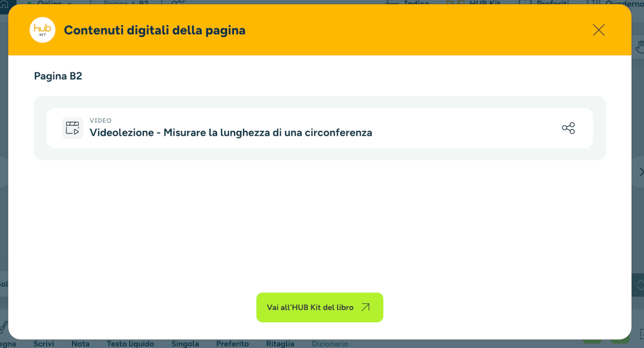Switch to Testo liquido mode
The height and width of the screenshot is (348, 644).
(130, 344)
